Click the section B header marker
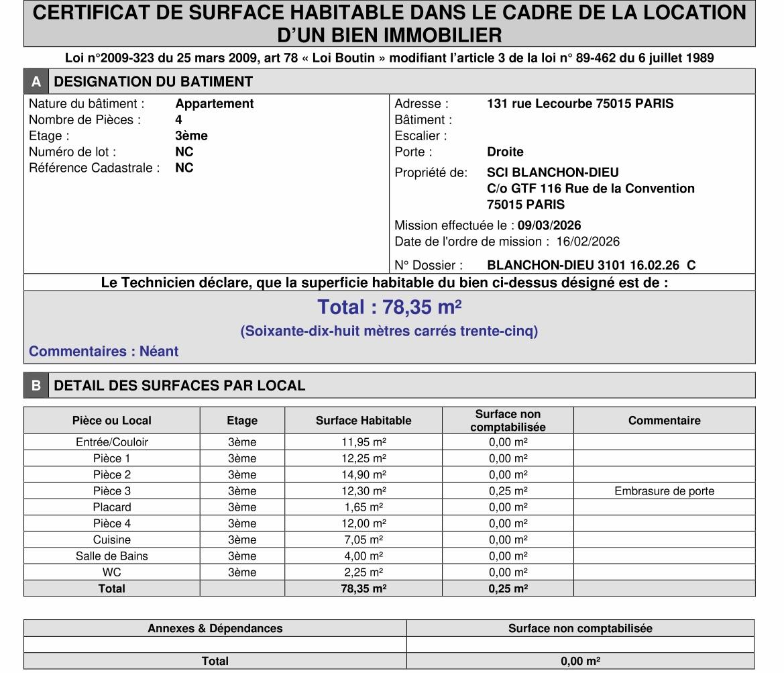Image resolution: width=784 pixels, height=673 pixels. 35,386
